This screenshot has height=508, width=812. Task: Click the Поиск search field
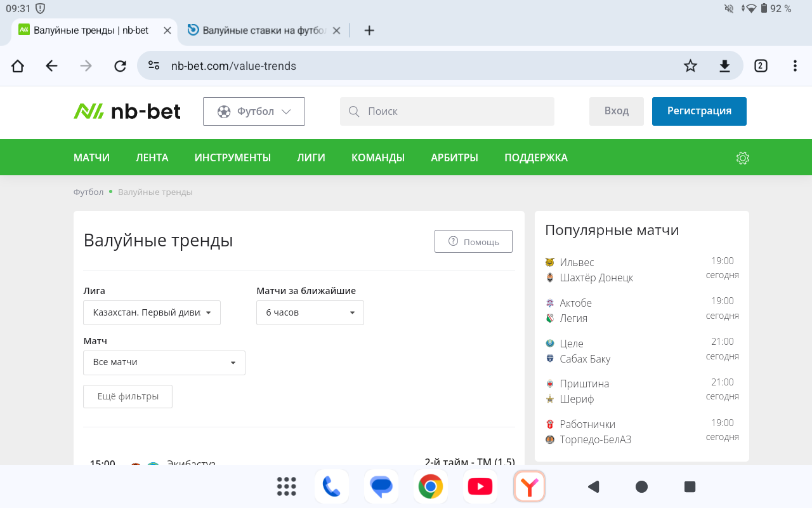[x=447, y=111]
